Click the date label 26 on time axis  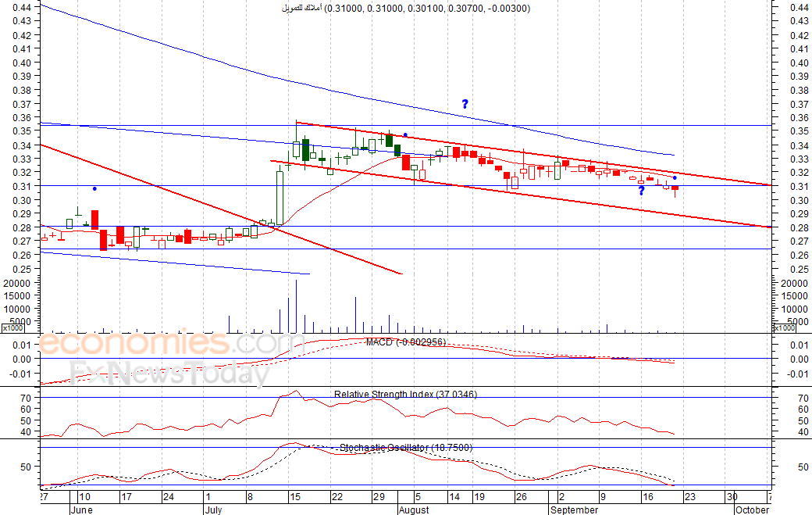[521, 497]
